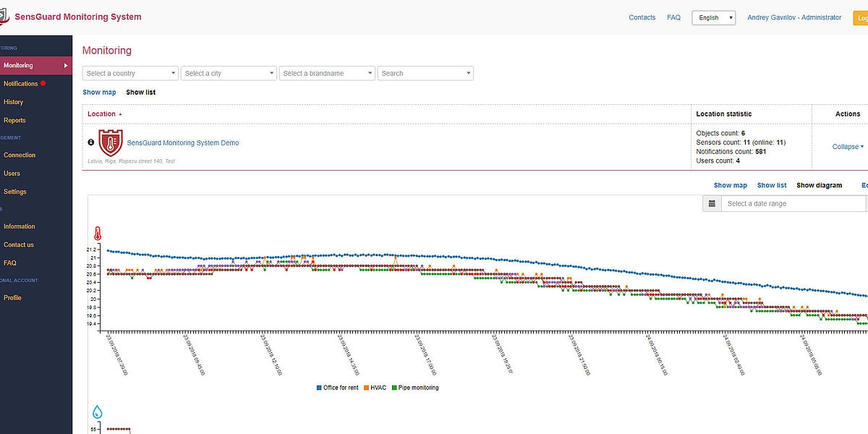Toggle Office for rent legend series
The image size is (868, 434).
tap(337, 388)
